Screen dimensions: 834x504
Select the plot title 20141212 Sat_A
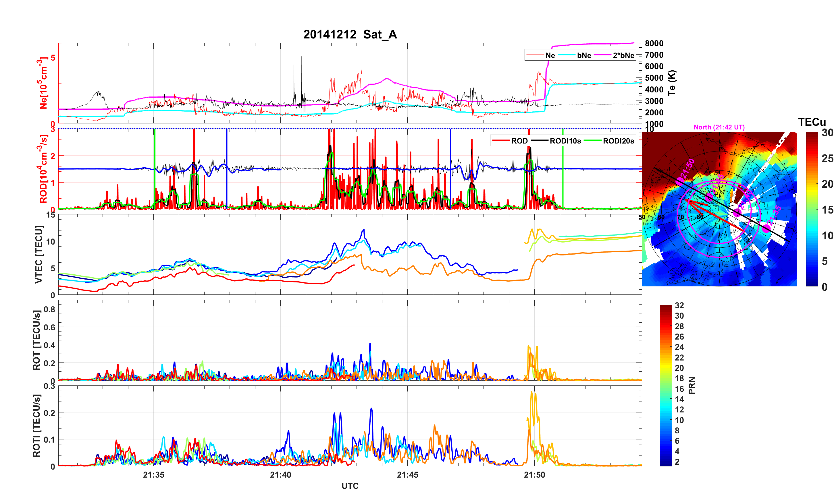[350, 34]
